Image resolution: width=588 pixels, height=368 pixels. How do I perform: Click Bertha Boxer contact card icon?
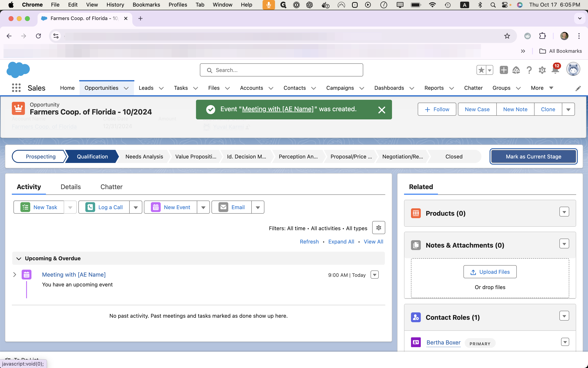pos(416,342)
